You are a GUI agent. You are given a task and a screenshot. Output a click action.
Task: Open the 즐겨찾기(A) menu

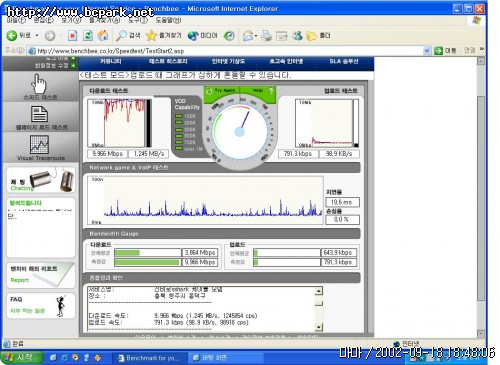104,20
